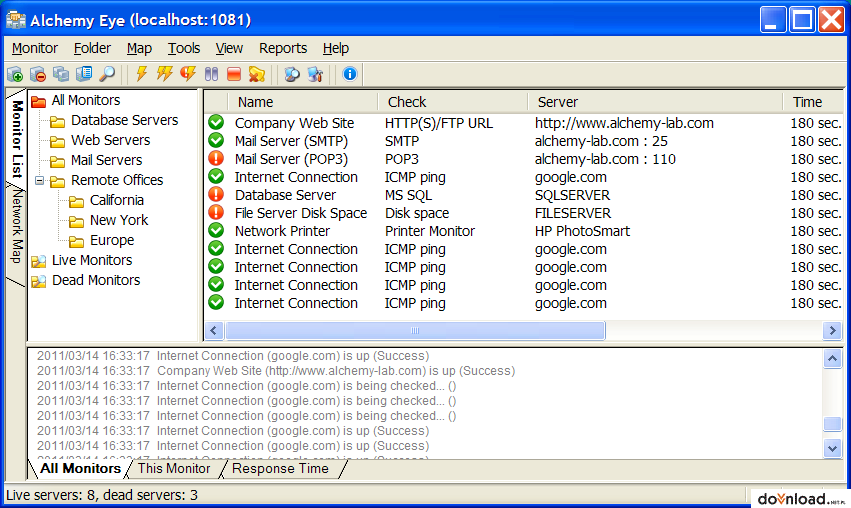Viewport: 851px width, 508px height.
Task: Select the Web Servers folder
Action: (111, 140)
